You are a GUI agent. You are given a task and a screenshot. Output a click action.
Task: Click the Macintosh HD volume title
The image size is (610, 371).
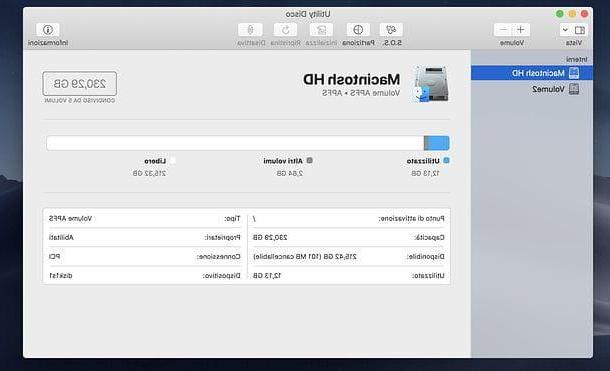pos(352,79)
